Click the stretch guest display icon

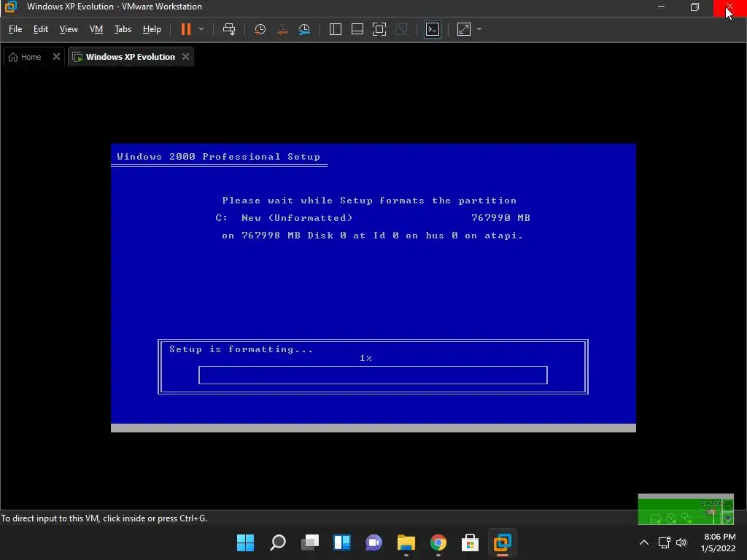click(464, 29)
